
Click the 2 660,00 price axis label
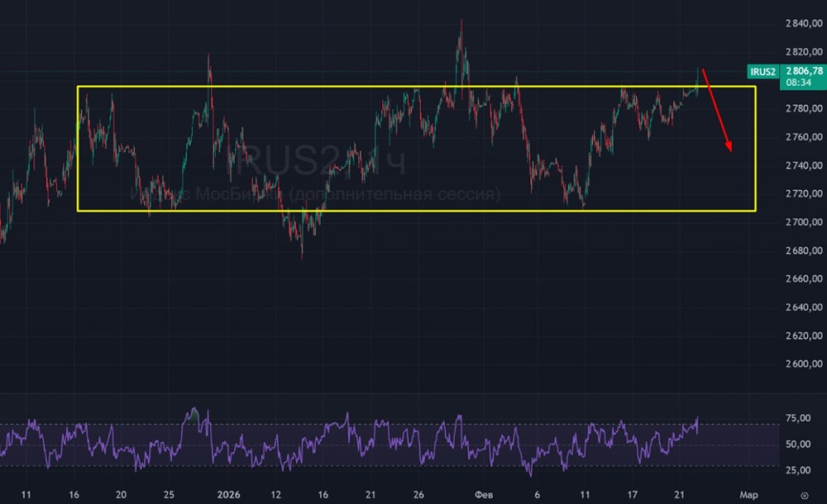pyautogui.click(x=804, y=279)
